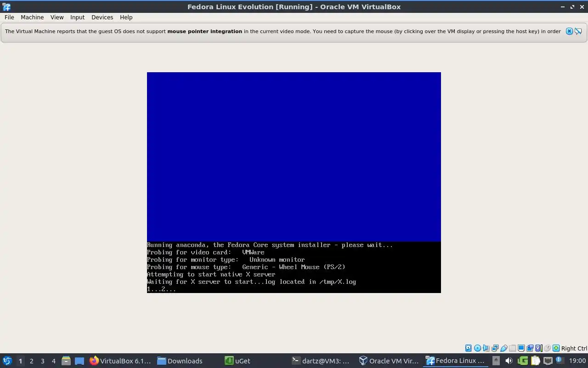
Task: Switch to the Firefox VirtualBox 6.1 task
Action: (x=120, y=361)
